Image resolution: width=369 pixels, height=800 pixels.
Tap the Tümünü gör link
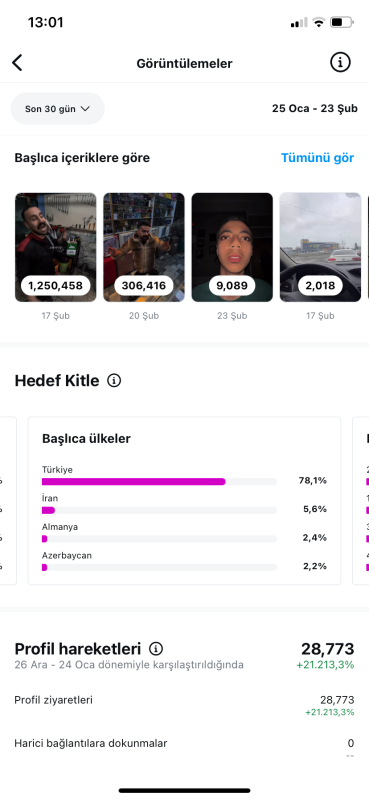pyautogui.click(x=317, y=158)
